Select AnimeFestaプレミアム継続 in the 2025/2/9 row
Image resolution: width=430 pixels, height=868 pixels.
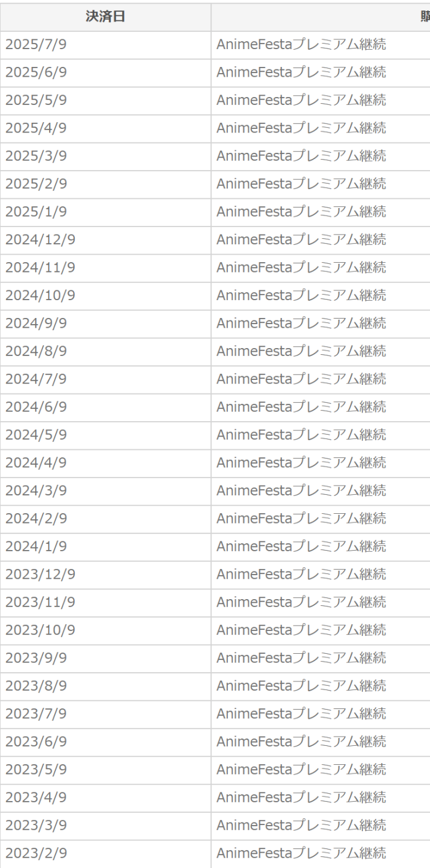pyautogui.click(x=301, y=184)
